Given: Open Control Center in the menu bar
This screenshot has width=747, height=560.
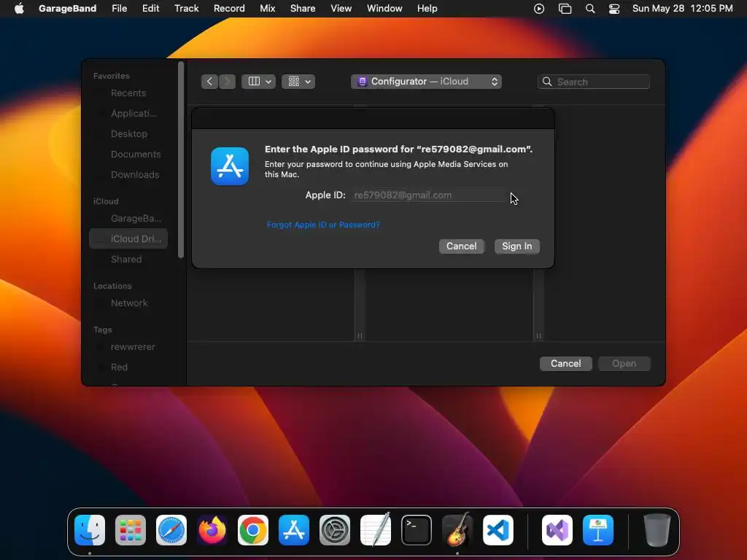Looking at the screenshot, I should [x=614, y=9].
